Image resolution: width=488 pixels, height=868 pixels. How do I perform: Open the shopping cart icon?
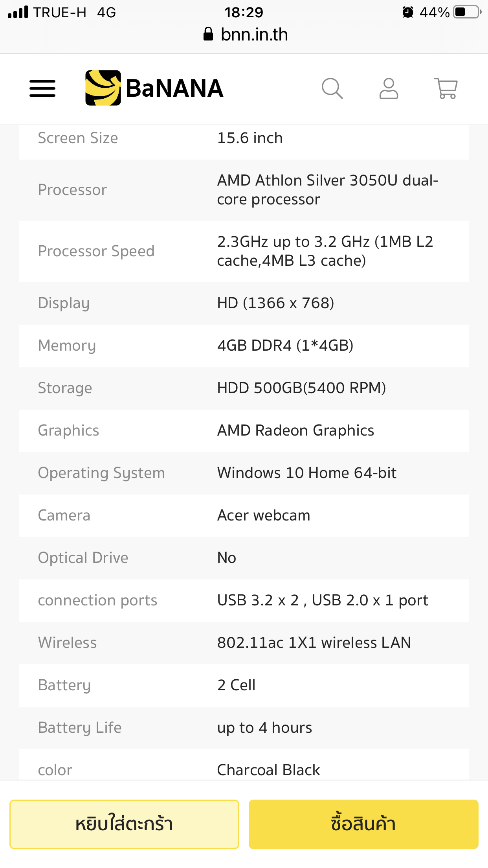[446, 88]
